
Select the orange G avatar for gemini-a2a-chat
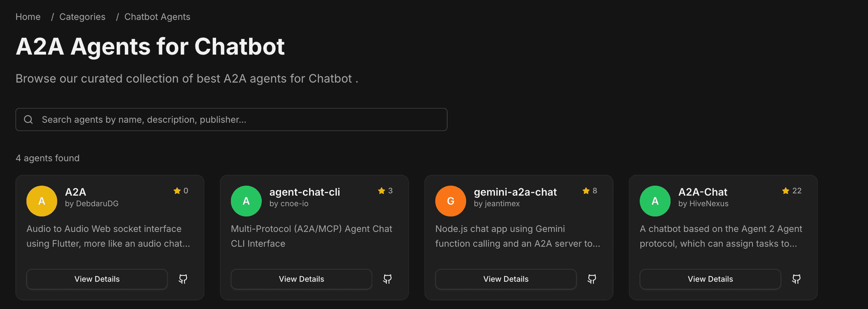coord(450,201)
